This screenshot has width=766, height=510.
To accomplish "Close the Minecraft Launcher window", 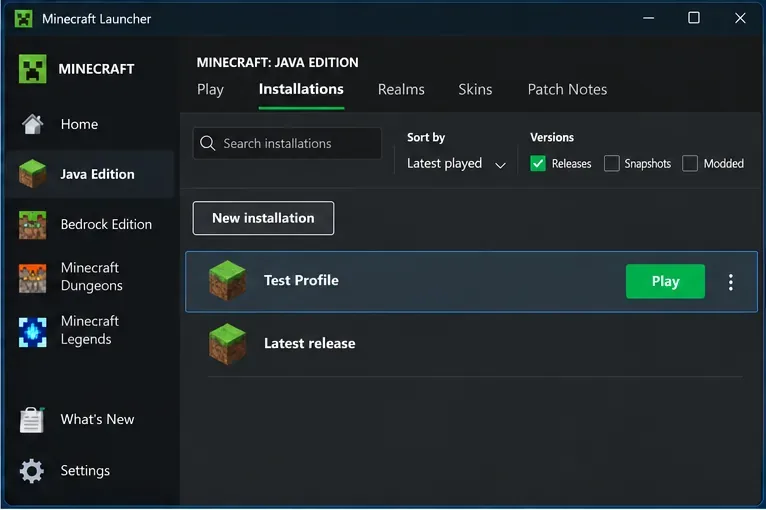I will click(x=740, y=18).
